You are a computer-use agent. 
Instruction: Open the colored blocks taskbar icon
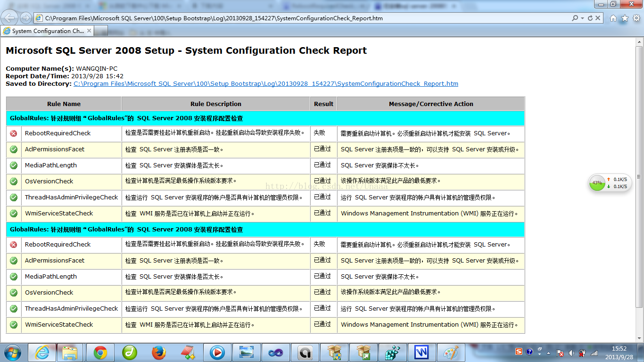tap(392, 353)
